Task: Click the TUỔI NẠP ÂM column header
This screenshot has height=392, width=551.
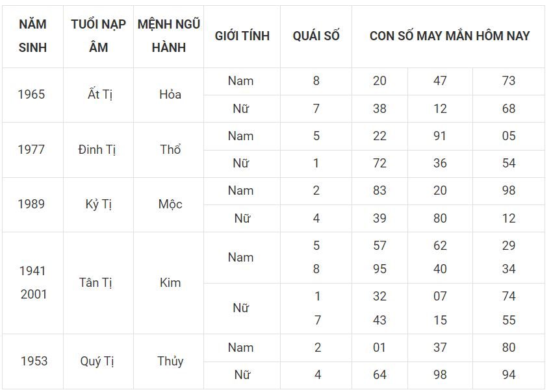Action: point(98,36)
